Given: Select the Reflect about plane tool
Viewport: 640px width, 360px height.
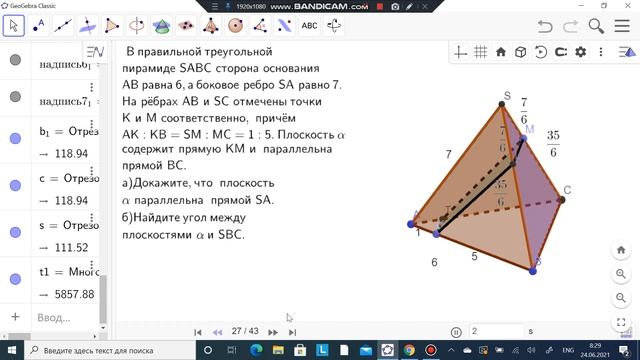Looking at the screenshot, I should click(x=284, y=26).
